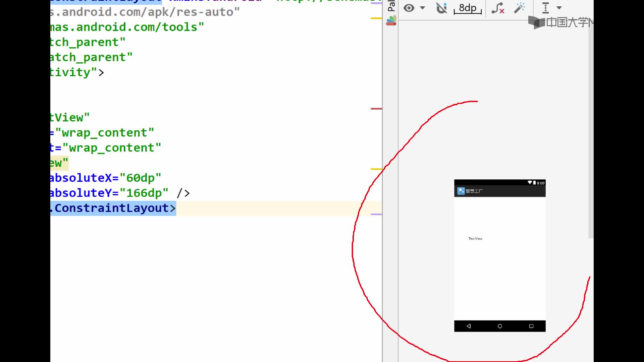This screenshot has height=362, width=644.
Task: Click the first wrap_content value
Action: pos(105,133)
